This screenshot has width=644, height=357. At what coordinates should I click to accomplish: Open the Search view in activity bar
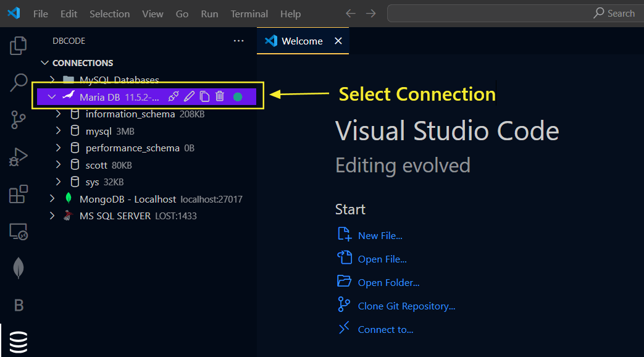click(x=18, y=83)
